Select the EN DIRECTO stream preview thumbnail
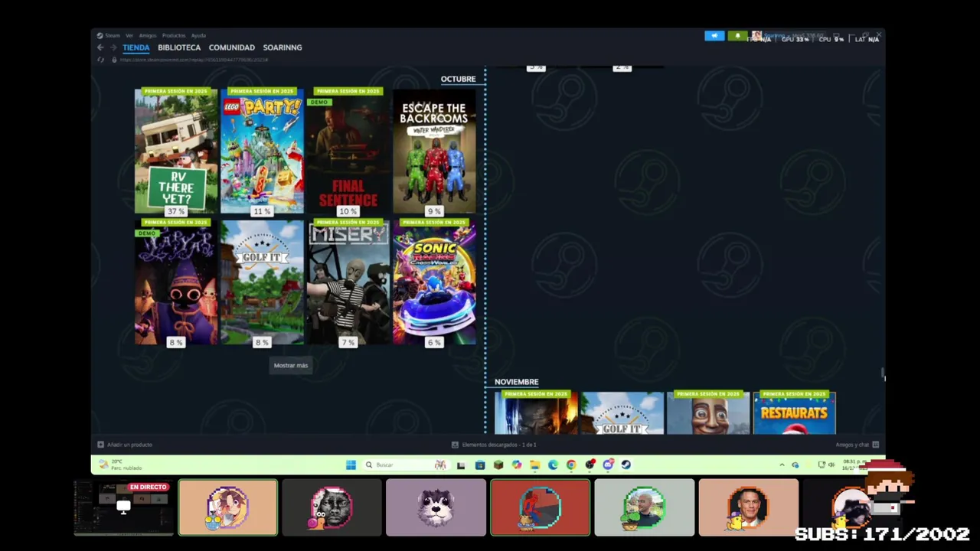 tap(123, 507)
